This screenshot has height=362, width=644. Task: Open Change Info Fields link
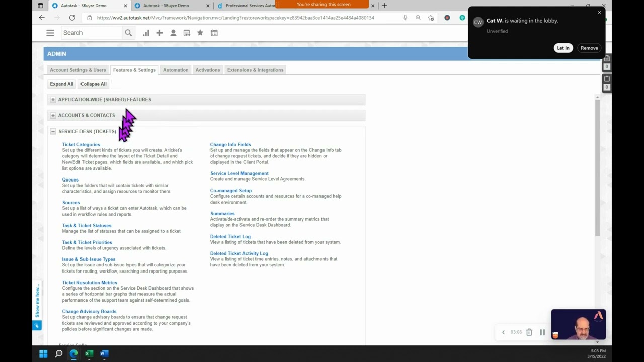[x=230, y=145]
